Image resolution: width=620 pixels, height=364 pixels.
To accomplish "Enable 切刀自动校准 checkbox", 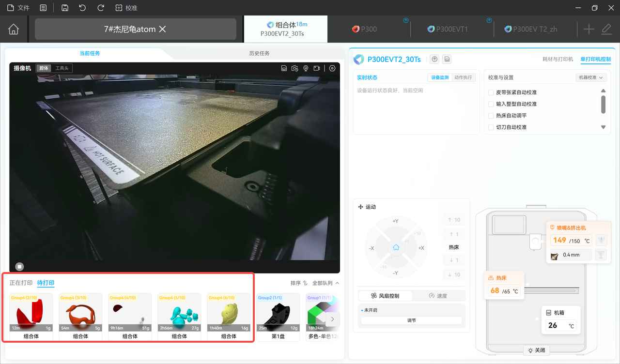I will tap(491, 127).
